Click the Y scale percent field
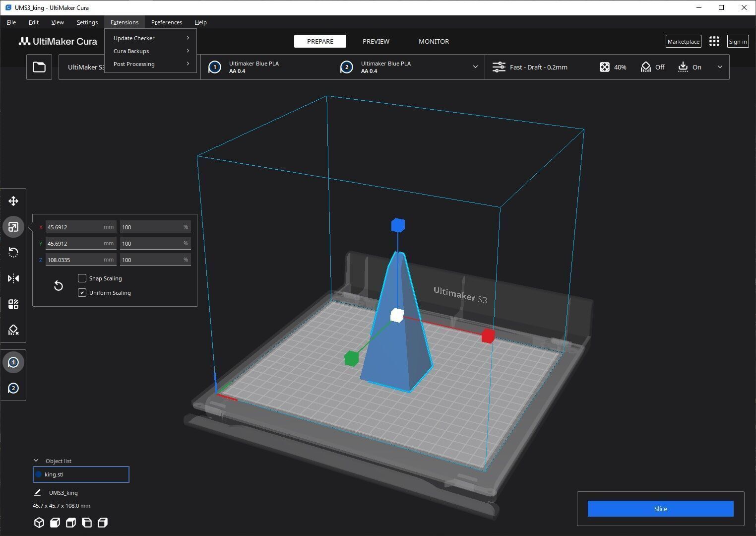This screenshot has width=756, height=536. click(x=155, y=243)
